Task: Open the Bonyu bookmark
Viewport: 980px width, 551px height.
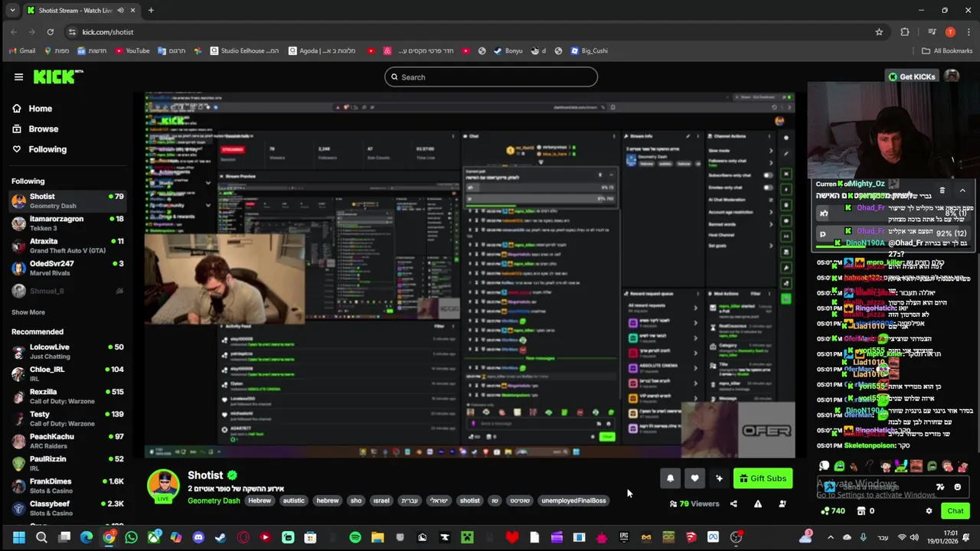Action: (508, 51)
